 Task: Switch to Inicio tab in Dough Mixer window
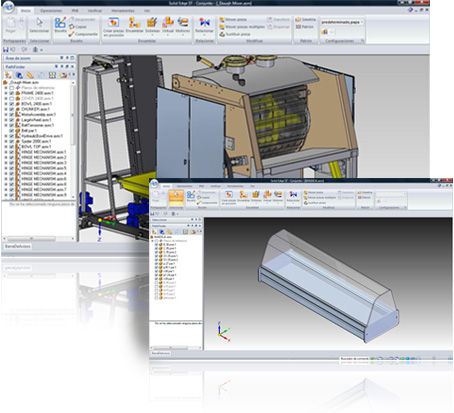tap(26, 11)
